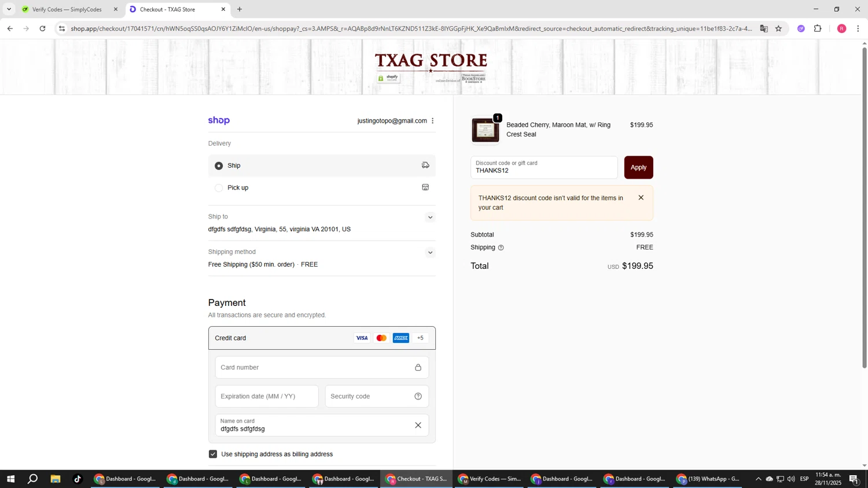868x488 pixels.
Task: Click the page vertical scrollbar
Action: coord(865,208)
